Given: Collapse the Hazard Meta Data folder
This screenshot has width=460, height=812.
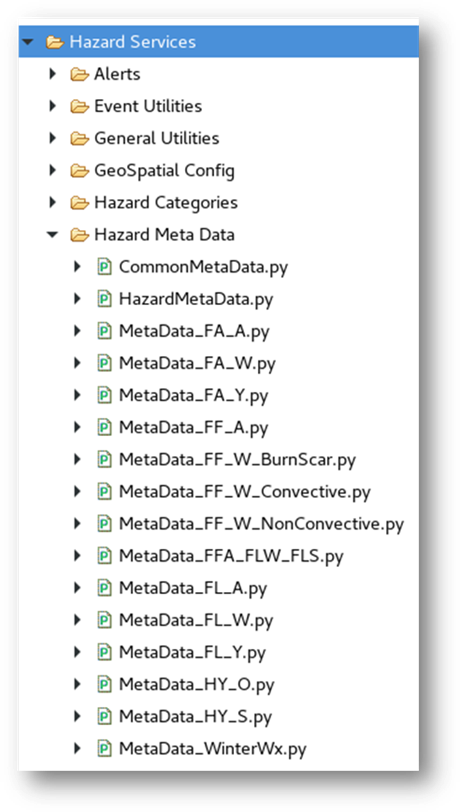Looking at the screenshot, I should click(x=52, y=235).
